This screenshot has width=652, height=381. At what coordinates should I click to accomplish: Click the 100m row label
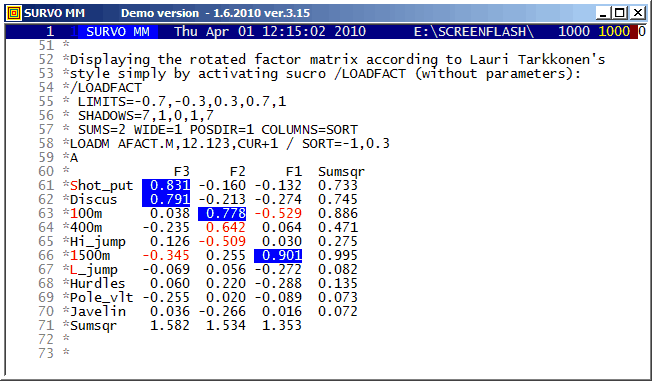[86, 214]
